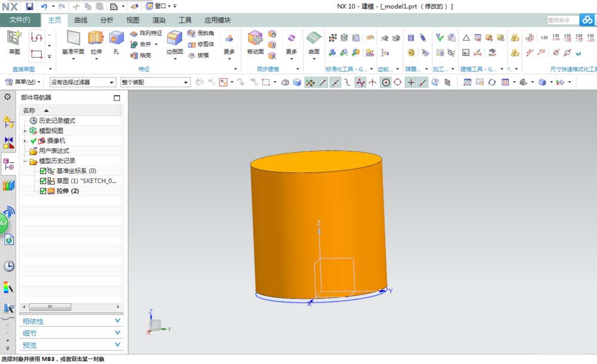Click the save icon in title bar
This screenshot has height=364, width=597.
coord(29,6)
